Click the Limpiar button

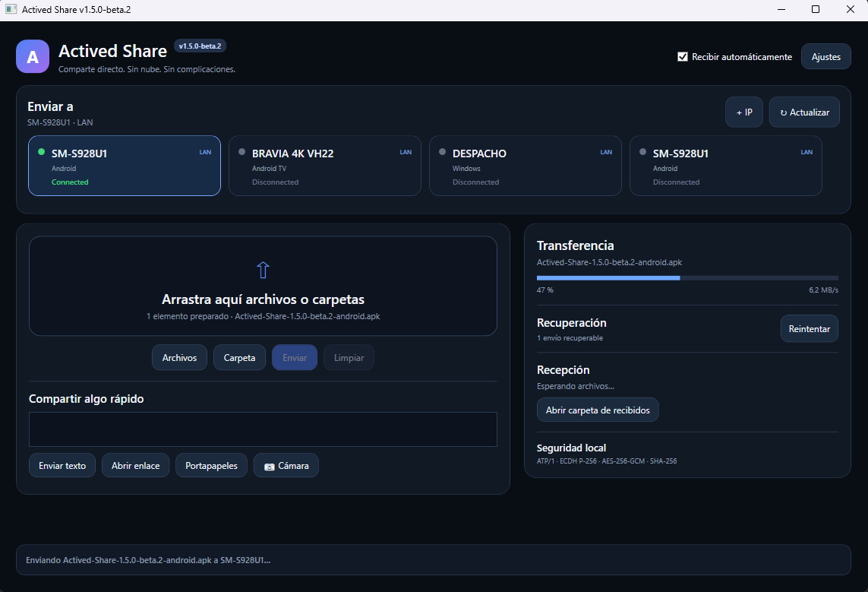pos(349,358)
